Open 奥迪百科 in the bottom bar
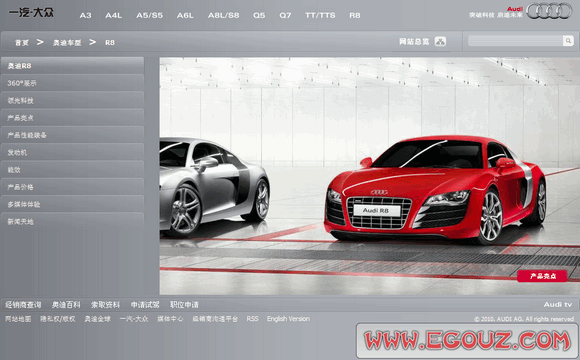This screenshot has height=360, width=580. pyautogui.click(x=66, y=305)
